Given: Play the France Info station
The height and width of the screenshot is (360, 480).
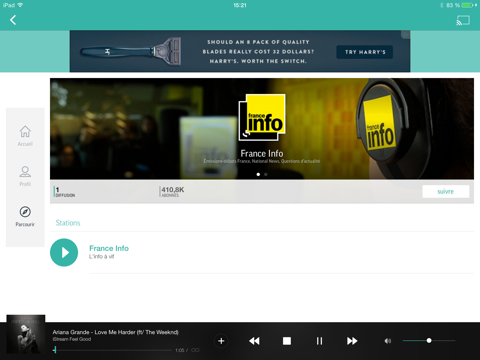Looking at the screenshot, I should [x=64, y=252].
